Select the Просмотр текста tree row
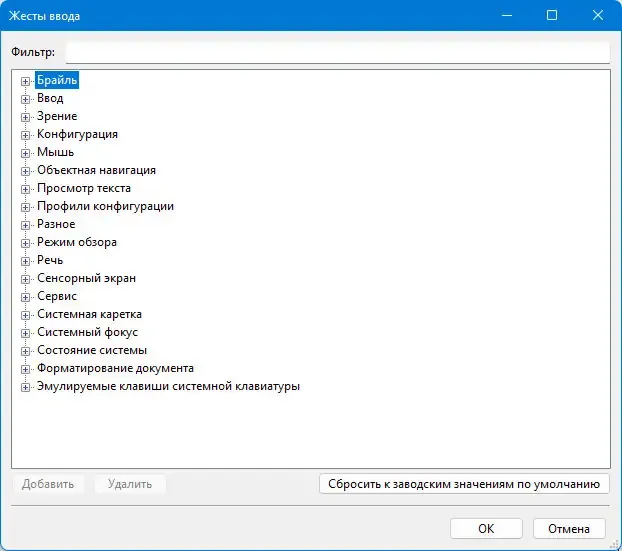 (x=84, y=188)
